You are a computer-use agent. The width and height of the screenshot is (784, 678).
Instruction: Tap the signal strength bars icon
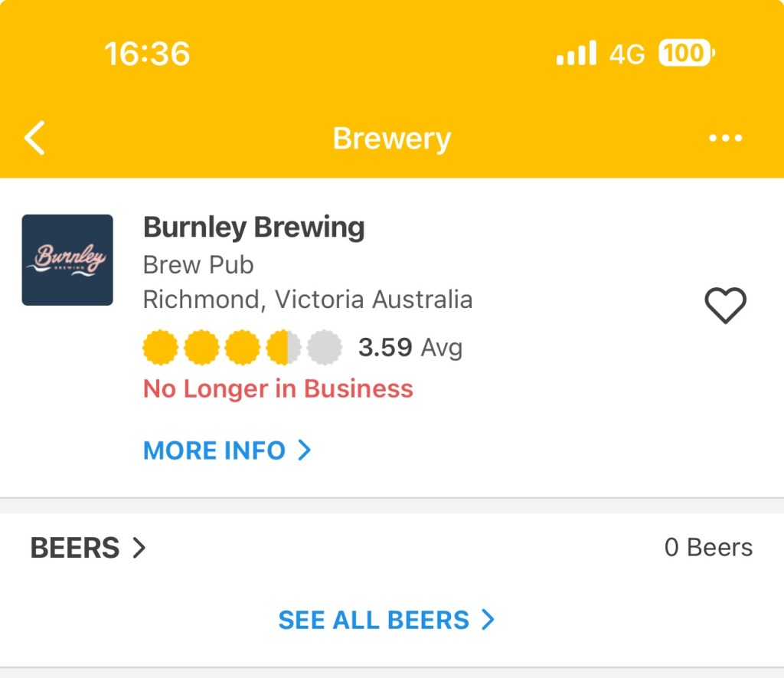(x=576, y=54)
